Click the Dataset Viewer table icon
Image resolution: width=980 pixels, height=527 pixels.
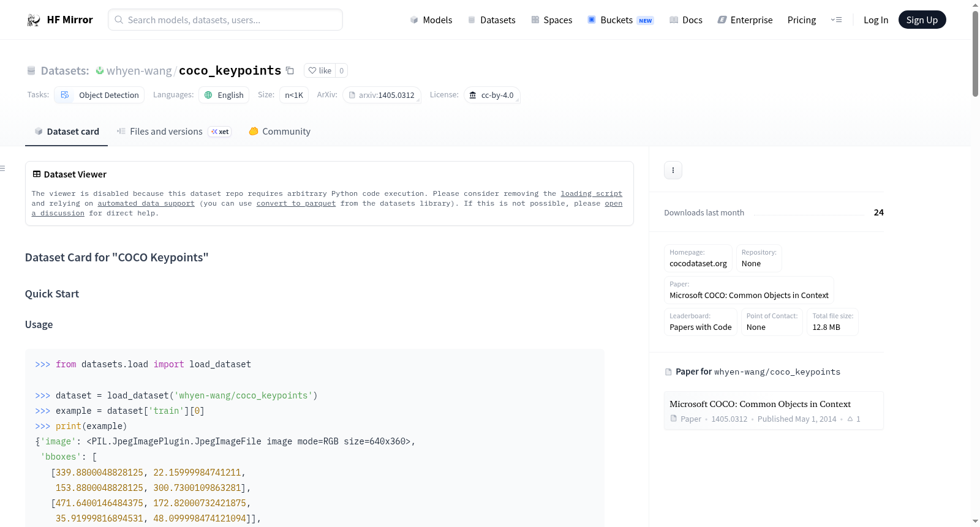(x=37, y=174)
